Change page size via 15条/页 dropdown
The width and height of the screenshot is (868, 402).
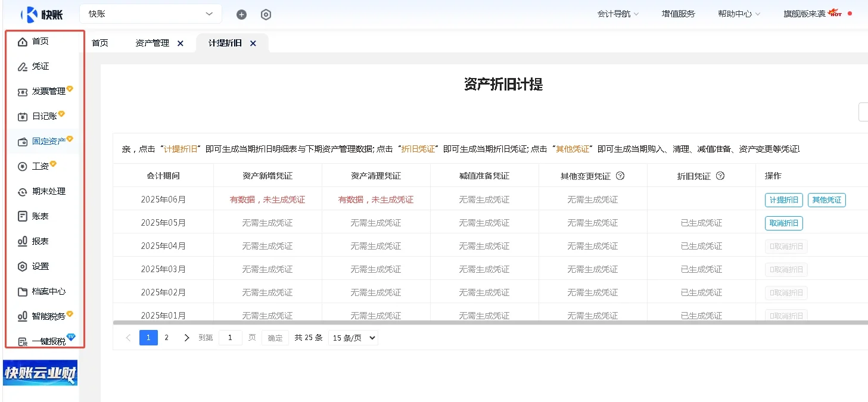pos(353,337)
